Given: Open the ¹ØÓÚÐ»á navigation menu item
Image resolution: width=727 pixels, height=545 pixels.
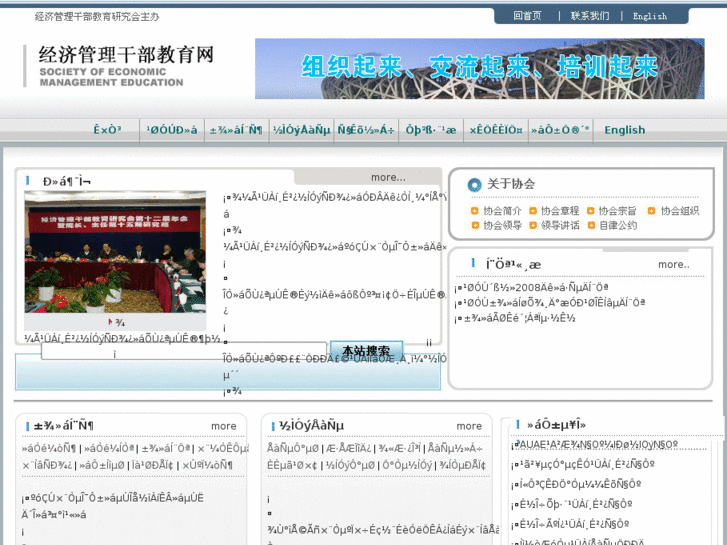Looking at the screenshot, I should click(172, 130).
